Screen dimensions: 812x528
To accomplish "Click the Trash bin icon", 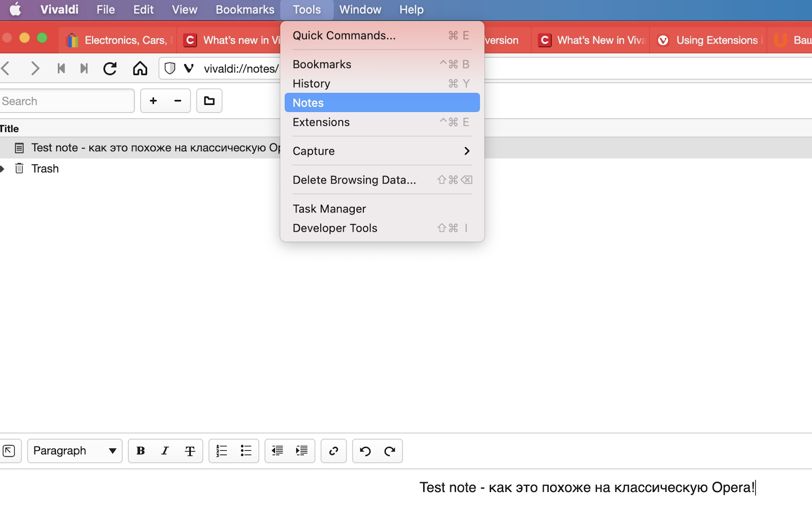I will point(19,168).
